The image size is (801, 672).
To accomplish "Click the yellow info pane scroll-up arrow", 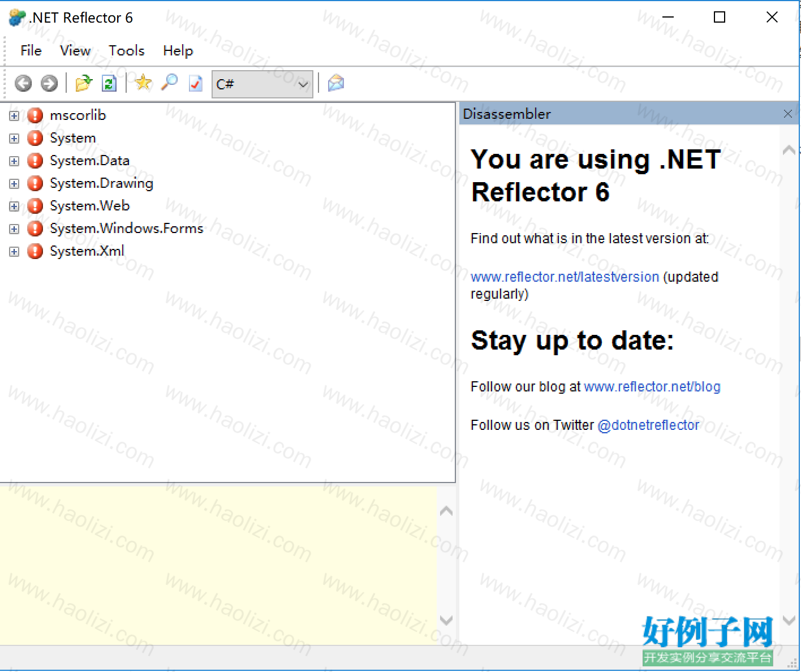I will tap(446, 511).
